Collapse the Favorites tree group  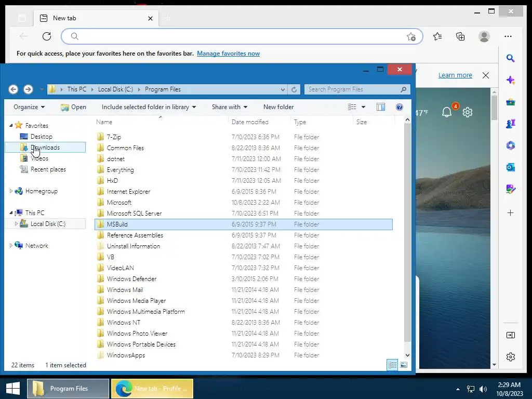pos(11,126)
